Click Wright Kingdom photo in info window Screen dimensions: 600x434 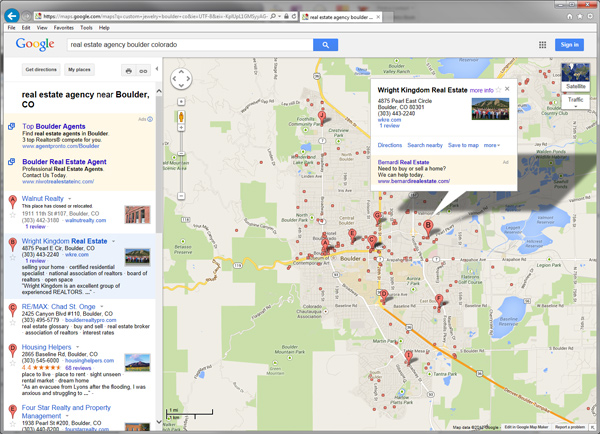tap(490, 109)
